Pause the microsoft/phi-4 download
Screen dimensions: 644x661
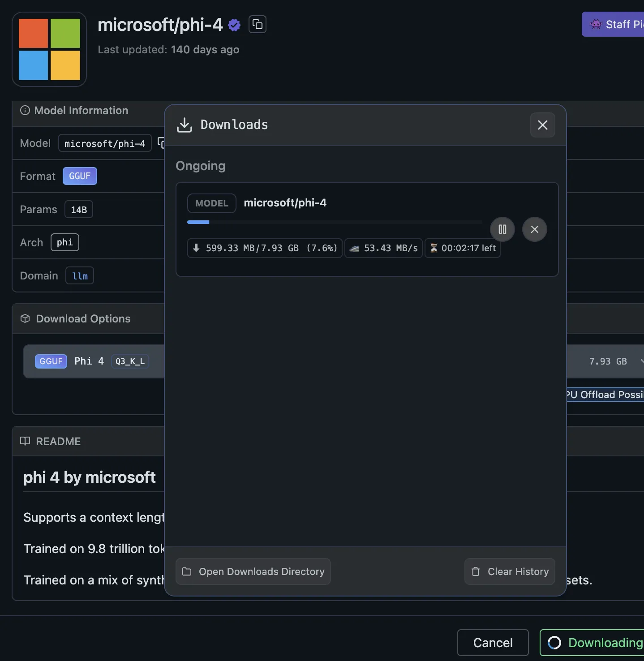(502, 229)
